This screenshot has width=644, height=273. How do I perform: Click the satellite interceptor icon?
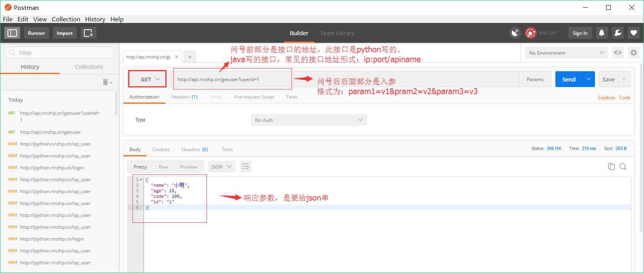(x=515, y=33)
